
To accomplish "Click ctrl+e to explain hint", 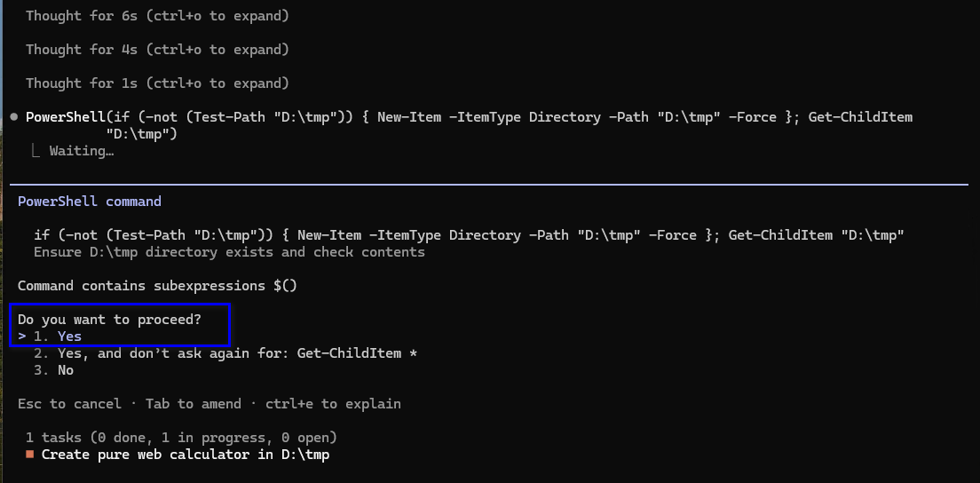I will tap(333, 404).
